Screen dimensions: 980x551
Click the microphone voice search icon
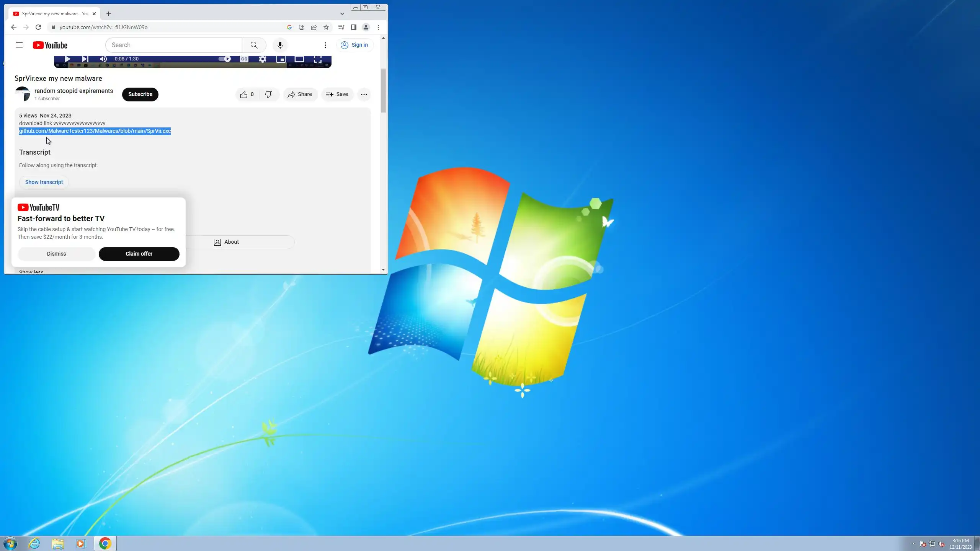click(280, 45)
